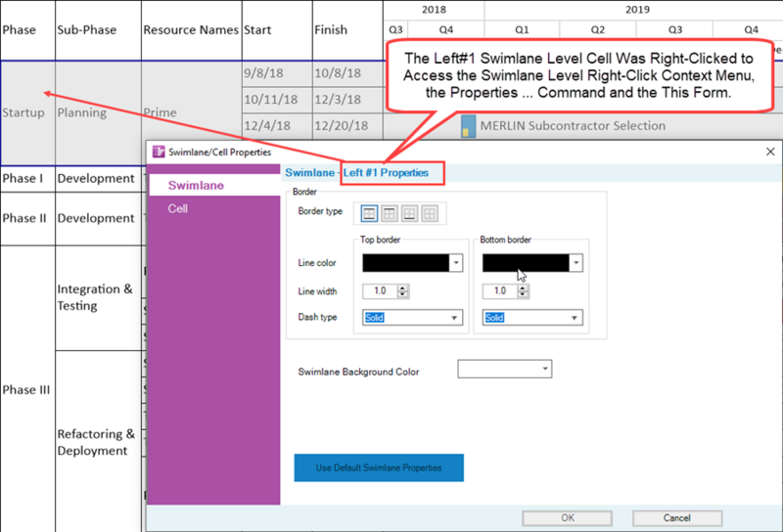Increase Bottom border line width
The width and height of the screenshot is (783, 532).
pyautogui.click(x=523, y=288)
